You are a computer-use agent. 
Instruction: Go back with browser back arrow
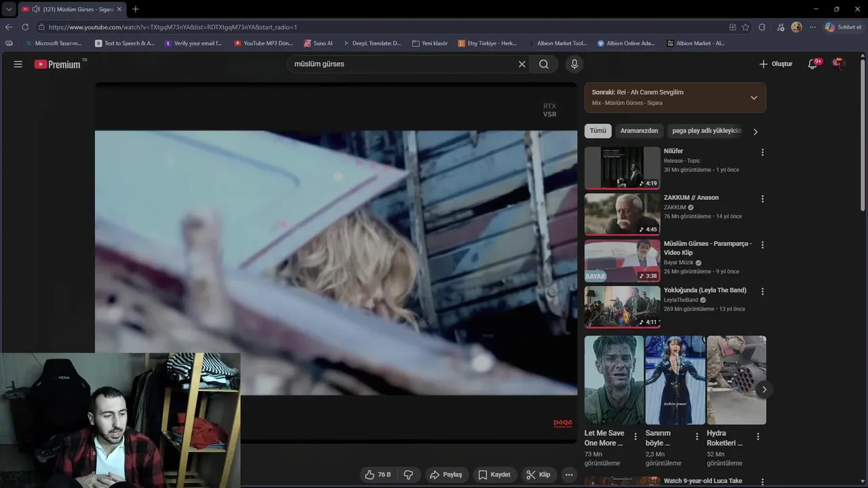point(9,27)
